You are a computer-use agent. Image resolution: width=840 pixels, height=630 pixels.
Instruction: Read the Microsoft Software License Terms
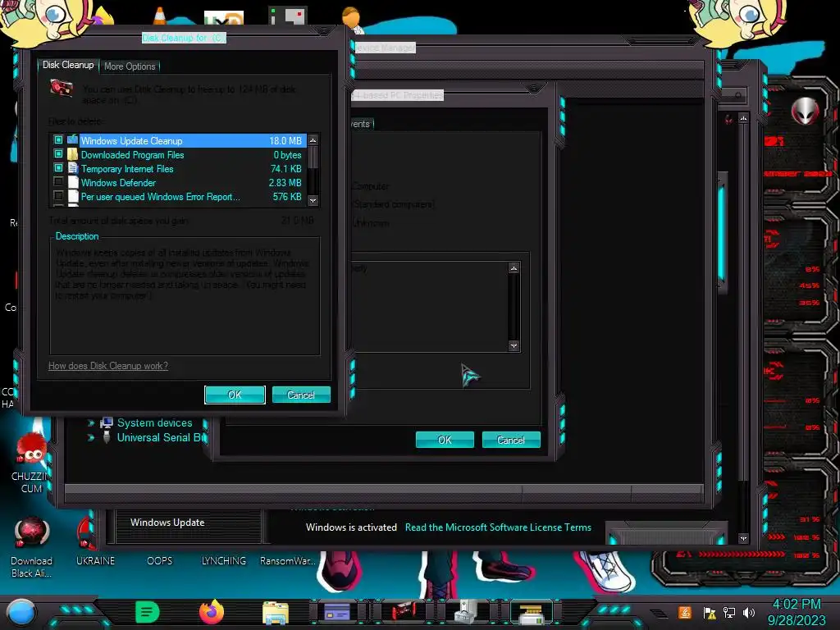(x=498, y=527)
